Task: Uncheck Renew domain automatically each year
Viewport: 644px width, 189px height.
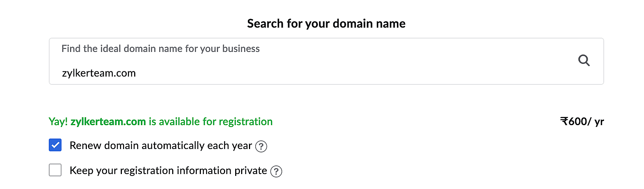Action: click(x=55, y=145)
